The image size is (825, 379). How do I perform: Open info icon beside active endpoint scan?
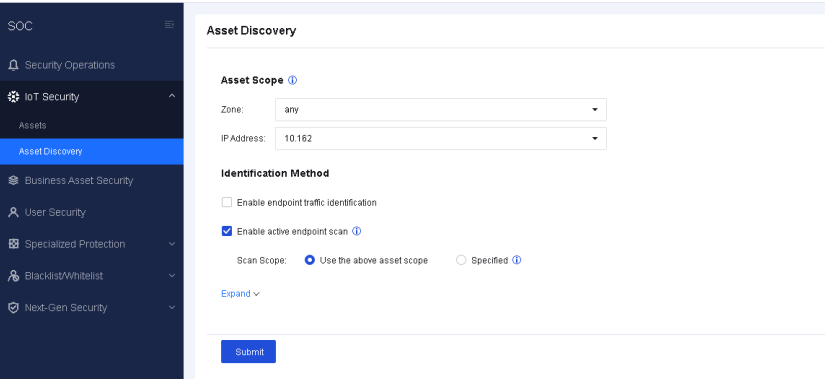tap(356, 231)
